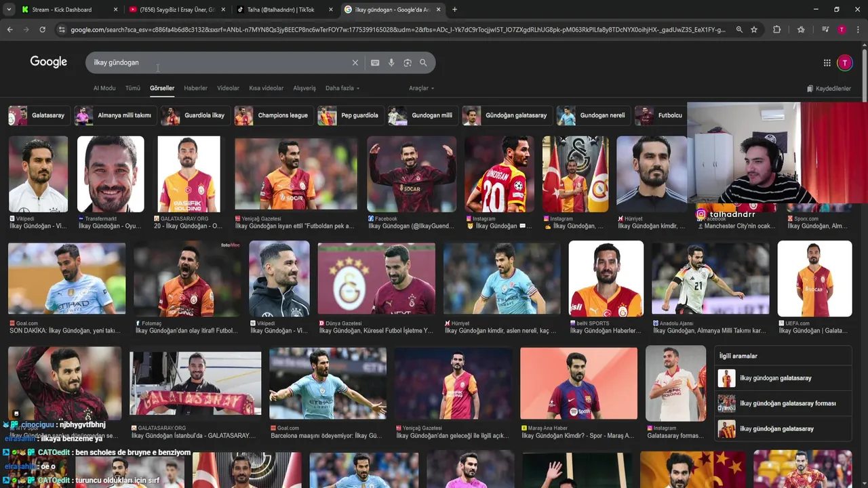Open the Vikipedi İlkay Gündoğan image result
This screenshot has width=868, height=488.
[38, 174]
